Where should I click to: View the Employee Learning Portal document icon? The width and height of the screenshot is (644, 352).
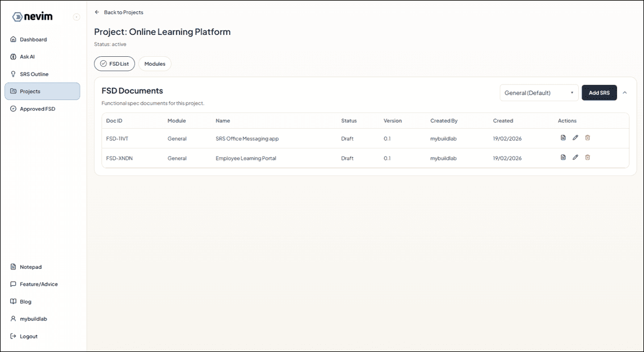pyautogui.click(x=563, y=157)
